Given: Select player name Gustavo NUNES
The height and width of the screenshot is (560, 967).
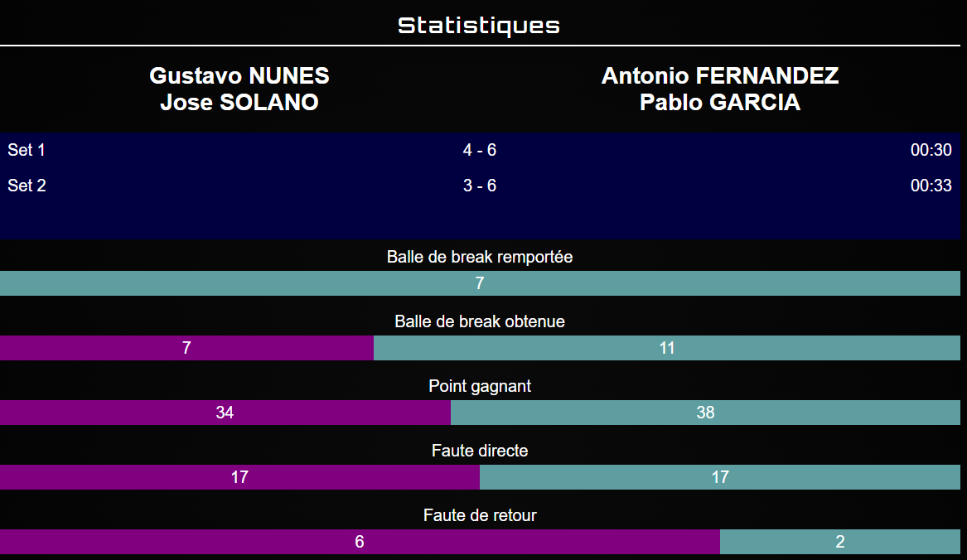Looking at the screenshot, I should pos(239,76).
